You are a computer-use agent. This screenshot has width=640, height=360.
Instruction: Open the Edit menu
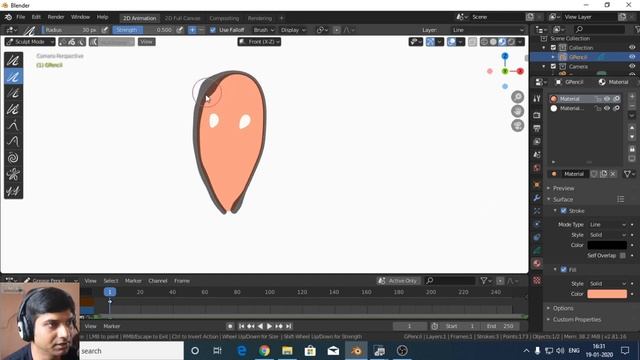tap(36, 17)
